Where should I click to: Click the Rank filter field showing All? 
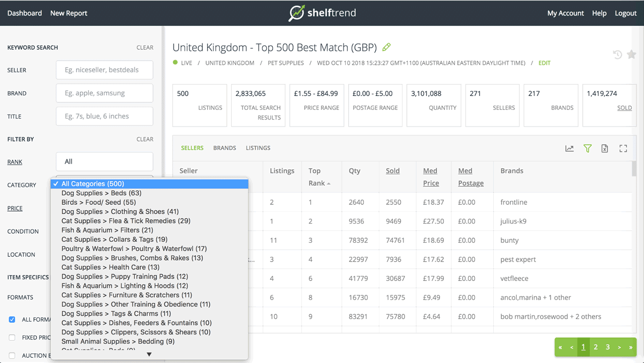coord(105,161)
